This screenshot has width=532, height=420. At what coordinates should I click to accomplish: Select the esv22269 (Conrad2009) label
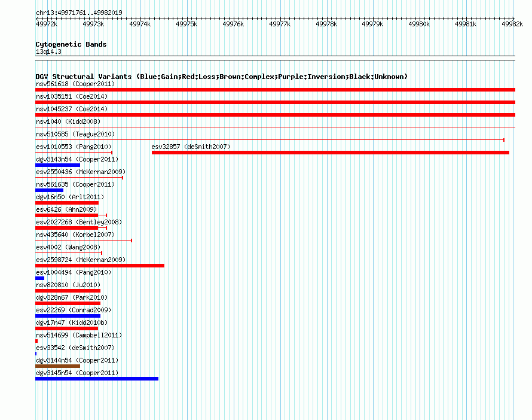pyautogui.click(x=74, y=310)
